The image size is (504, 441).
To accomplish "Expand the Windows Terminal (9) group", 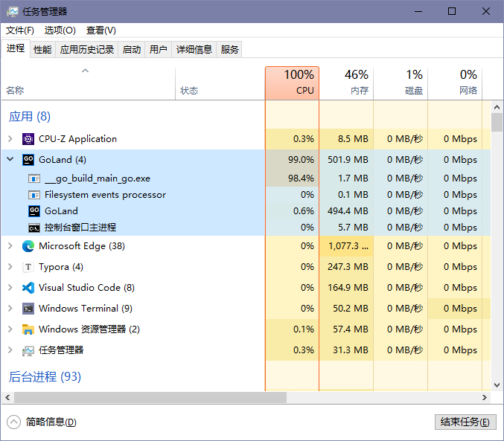I will [10, 309].
